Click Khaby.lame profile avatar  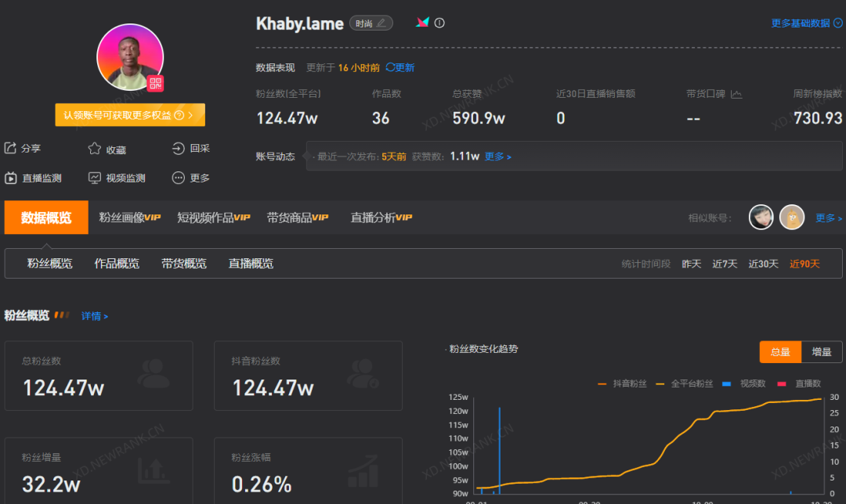click(130, 57)
